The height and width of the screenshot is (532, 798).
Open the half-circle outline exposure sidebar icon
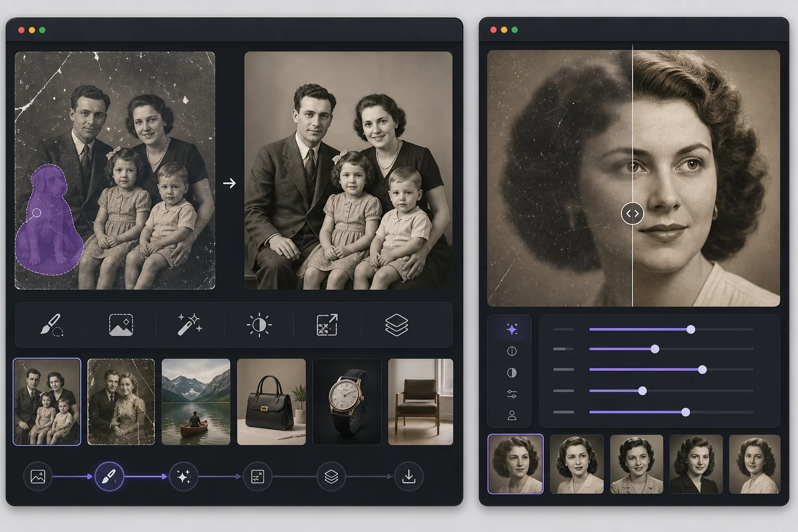(x=512, y=351)
